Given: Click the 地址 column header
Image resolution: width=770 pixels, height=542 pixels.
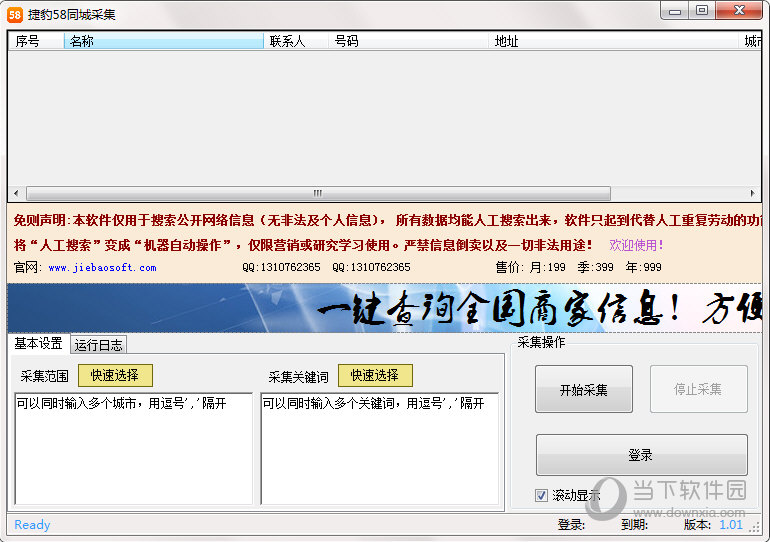Looking at the screenshot, I should click(613, 41).
